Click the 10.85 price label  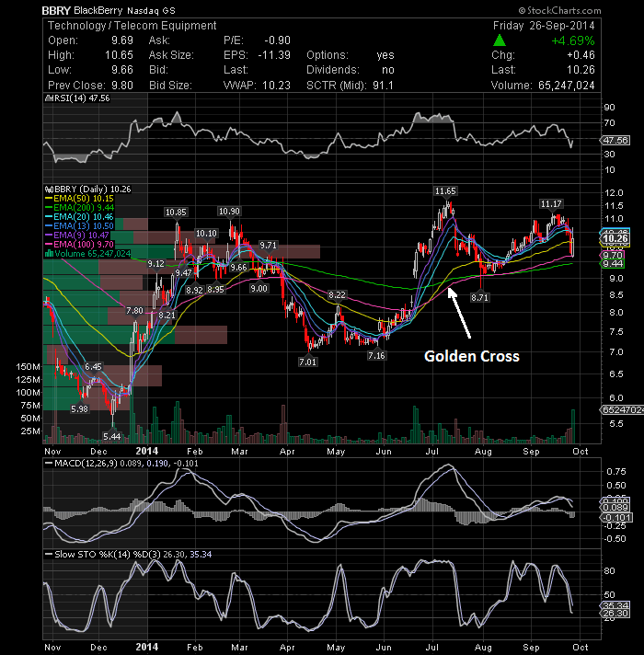176,213
